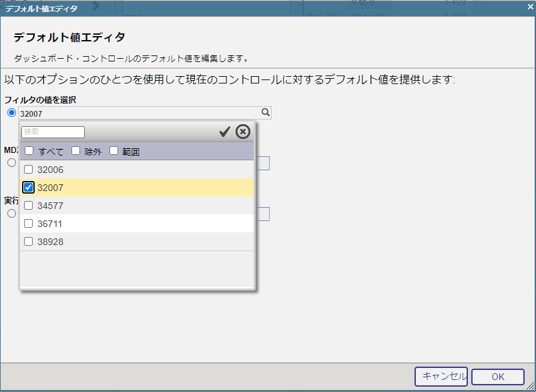The width and height of the screenshot is (536, 392).
Task: Select the MDX option radio button
Action: [11, 163]
